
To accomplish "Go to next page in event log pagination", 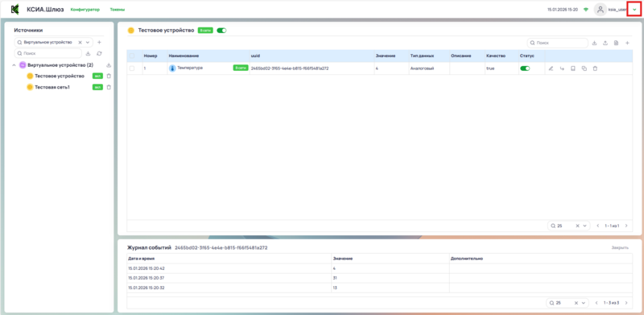I will point(626,303).
